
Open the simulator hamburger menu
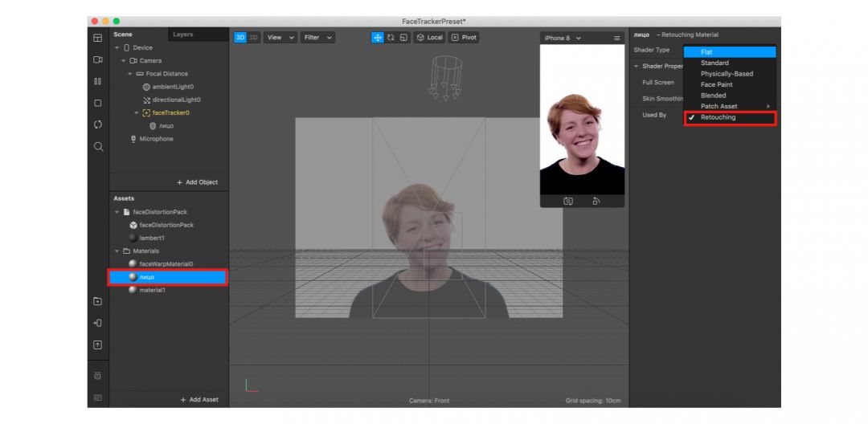click(x=616, y=39)
